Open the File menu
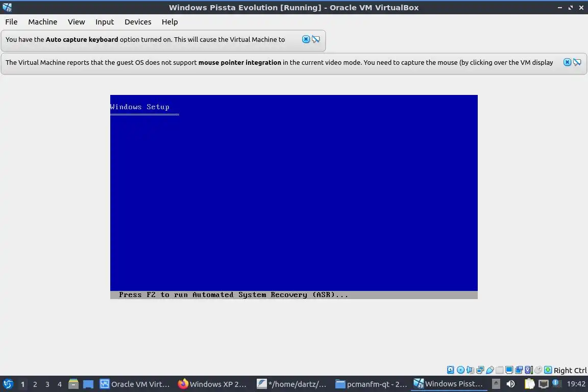588x392 pixels. [x=11, y=22]
